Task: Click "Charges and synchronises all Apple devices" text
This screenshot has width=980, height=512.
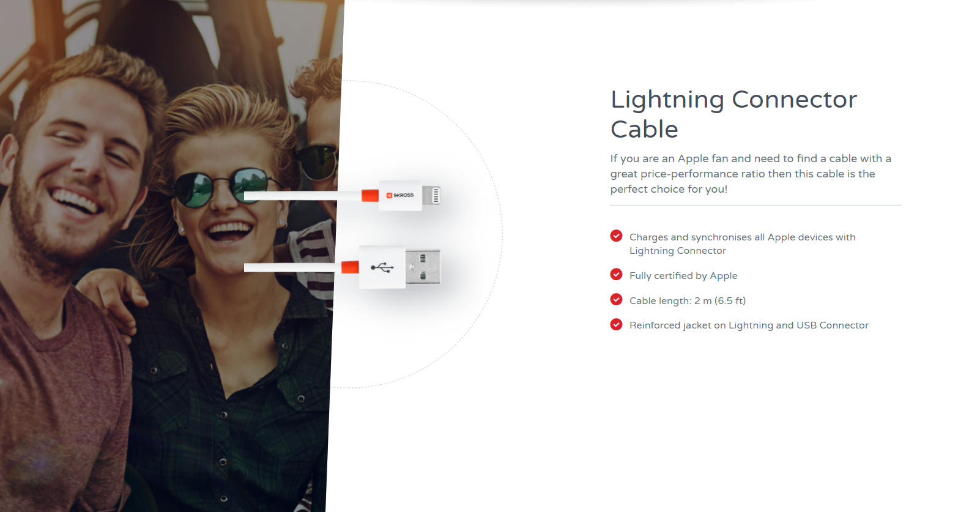Action: click(x=742, y=244)
